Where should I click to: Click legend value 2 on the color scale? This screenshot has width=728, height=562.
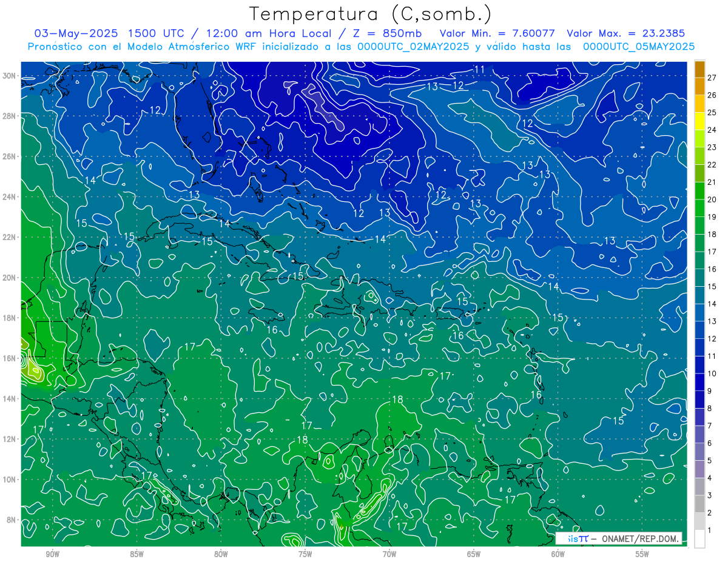(x=710, y=512)
